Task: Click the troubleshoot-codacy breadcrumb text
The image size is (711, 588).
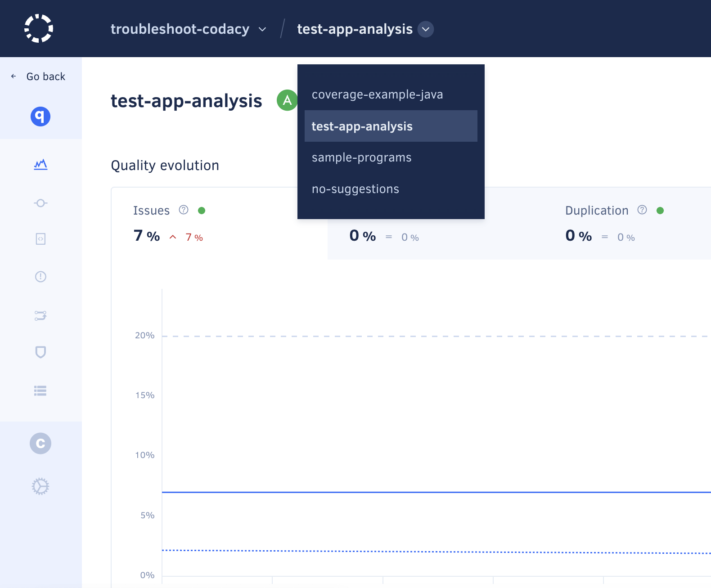Action: click(x=180, y=29)
